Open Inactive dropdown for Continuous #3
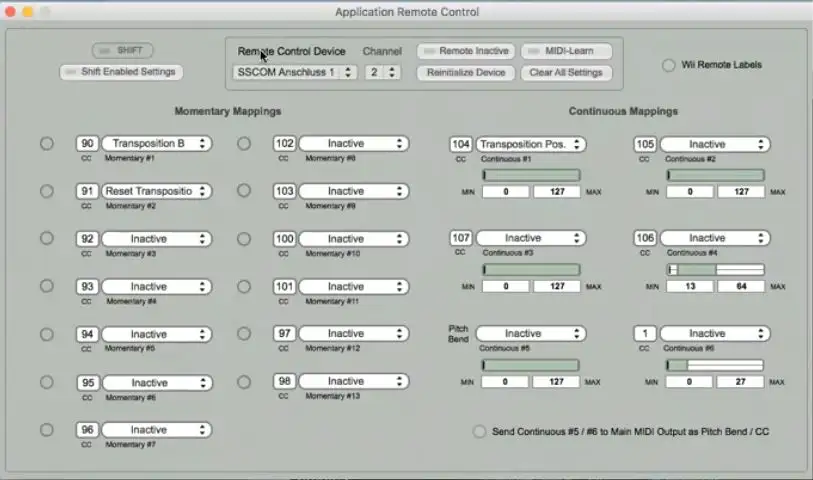813x480 pixels. (x=531, y=238)
